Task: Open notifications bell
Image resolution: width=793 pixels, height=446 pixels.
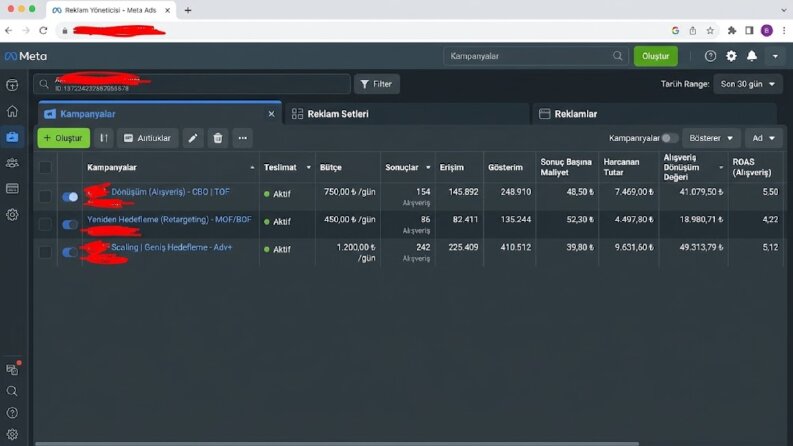Action: [x=752, y=56]
